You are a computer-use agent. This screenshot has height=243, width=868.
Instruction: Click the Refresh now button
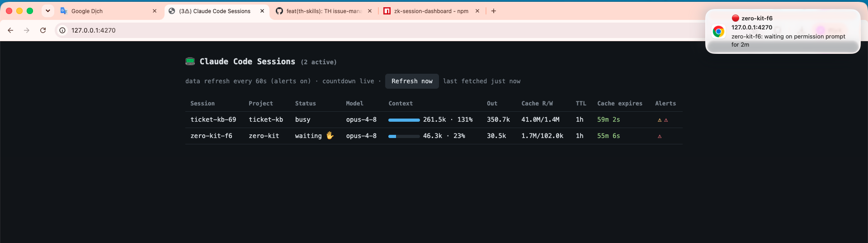[x=412, y=81]
